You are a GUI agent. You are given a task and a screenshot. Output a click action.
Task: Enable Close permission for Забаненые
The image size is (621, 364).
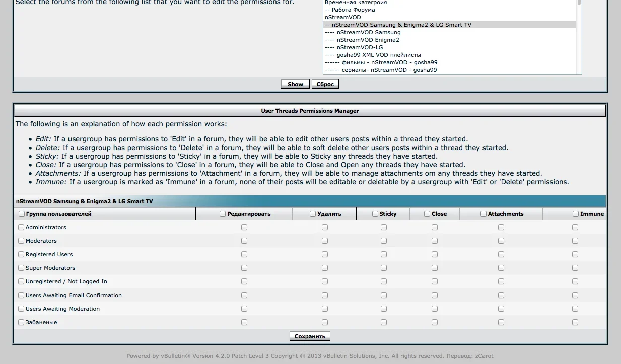[435, 322]
